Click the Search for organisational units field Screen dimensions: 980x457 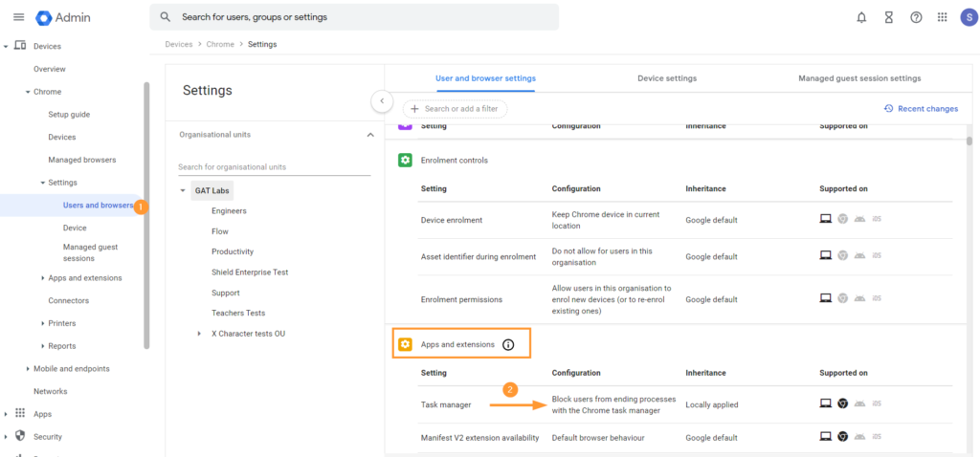275,167
